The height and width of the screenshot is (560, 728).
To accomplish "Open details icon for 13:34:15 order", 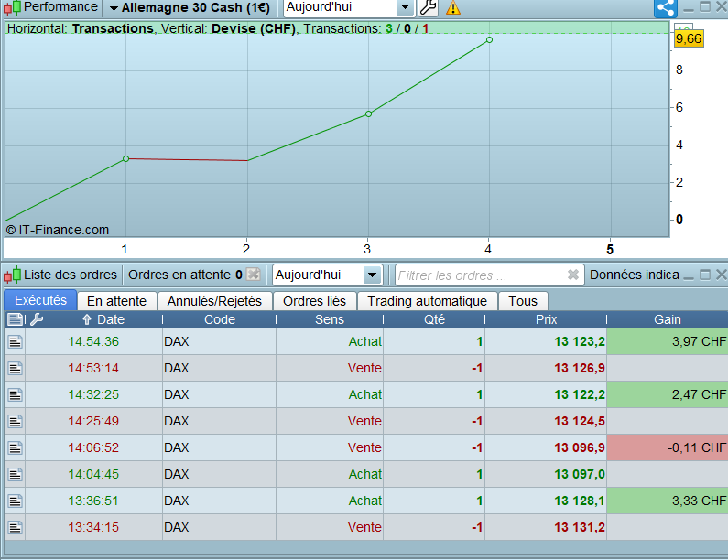I will point(15,527).
